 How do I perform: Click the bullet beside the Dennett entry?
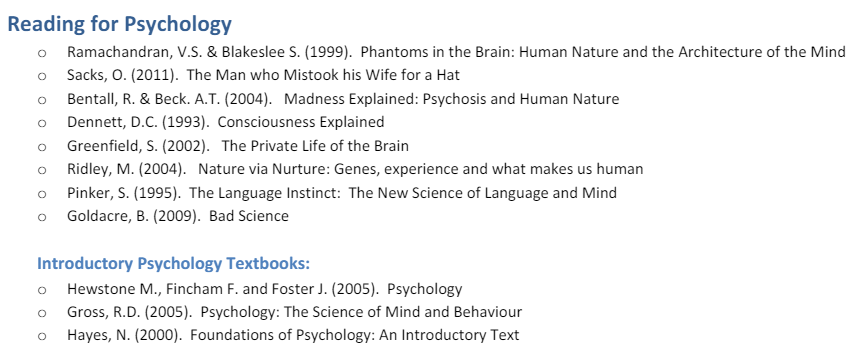coord(42,124)
